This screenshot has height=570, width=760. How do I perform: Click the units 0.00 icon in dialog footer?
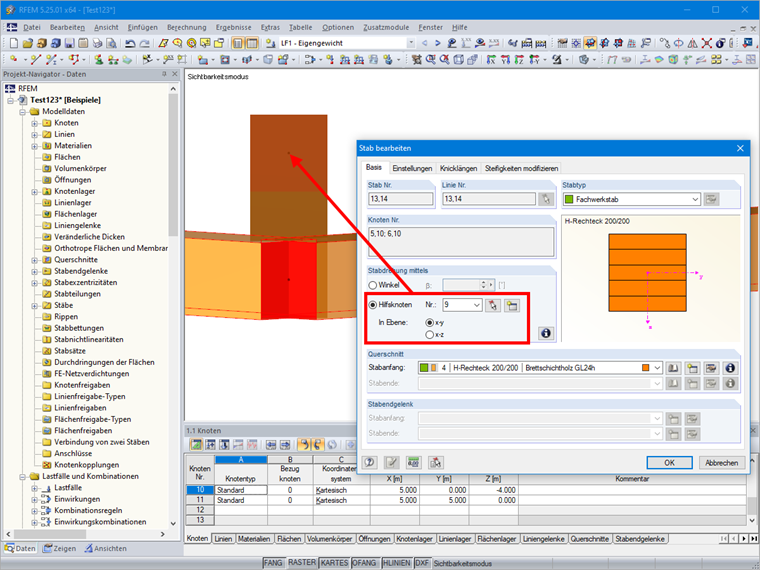pyautogui.click(x=413, y=462)
